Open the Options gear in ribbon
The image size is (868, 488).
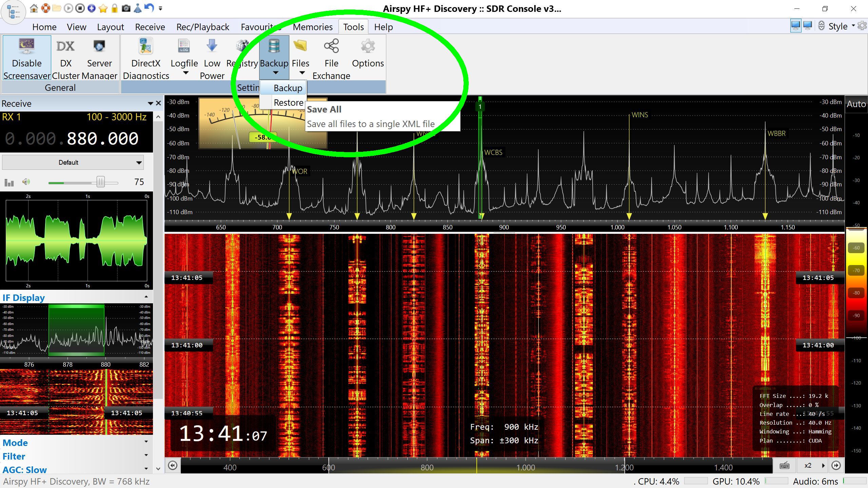(x=368, y=46)
